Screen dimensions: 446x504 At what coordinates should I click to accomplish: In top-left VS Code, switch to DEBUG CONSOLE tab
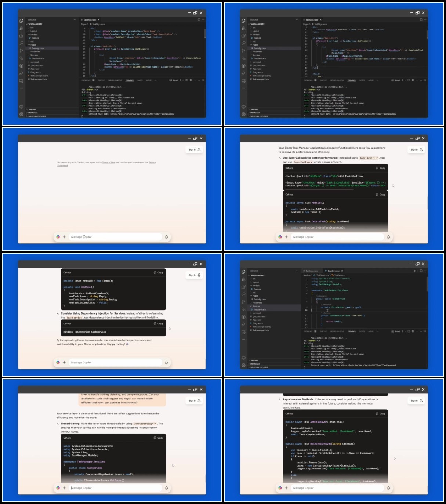coord(115,80)
